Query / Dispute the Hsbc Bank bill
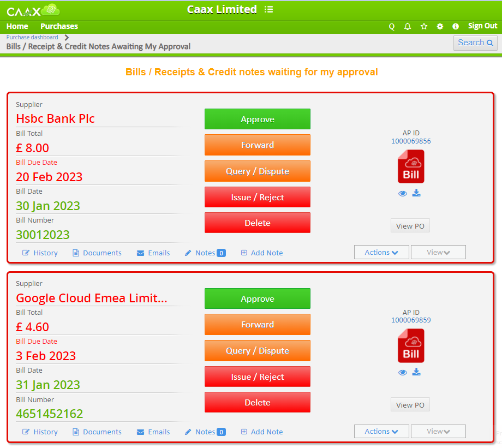This screenshot has height=448, width=502. (x=258, y=171)
